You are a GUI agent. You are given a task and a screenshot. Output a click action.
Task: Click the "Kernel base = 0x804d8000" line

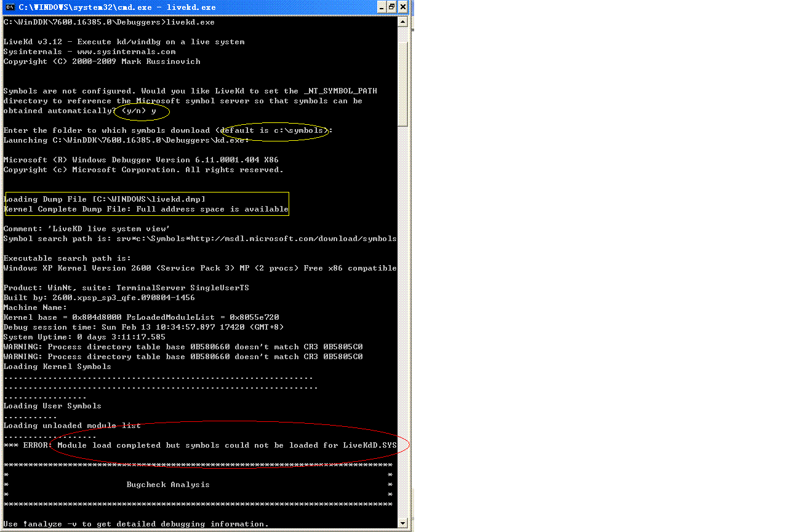click(142, 317)
